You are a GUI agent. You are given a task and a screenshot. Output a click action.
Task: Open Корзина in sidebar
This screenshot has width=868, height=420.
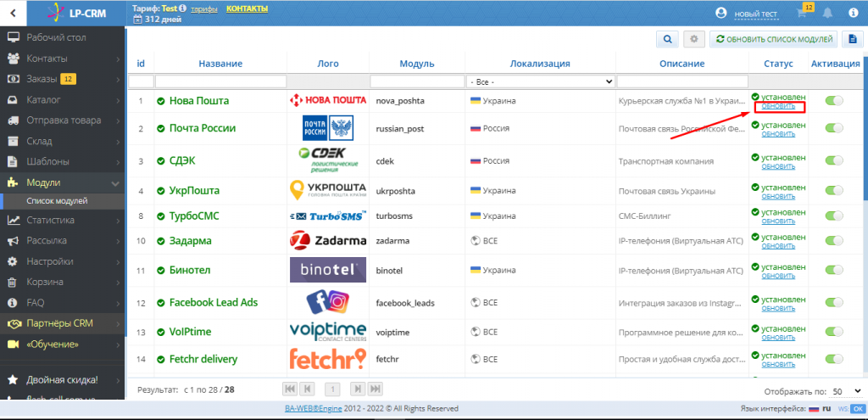62,282
